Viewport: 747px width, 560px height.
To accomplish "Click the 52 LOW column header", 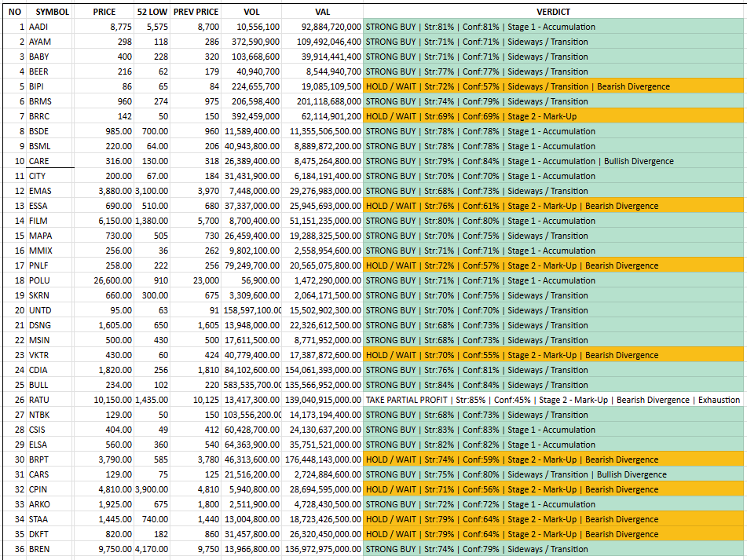I will click(152, 12).
